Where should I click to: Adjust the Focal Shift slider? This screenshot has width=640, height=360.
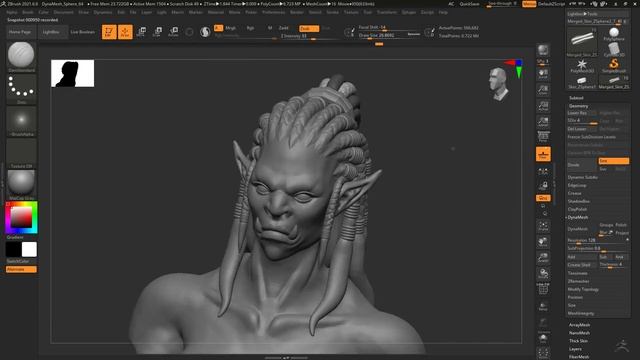point(389,28)
